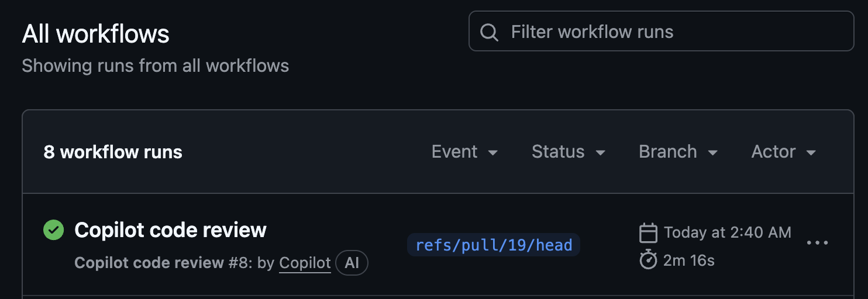Expand the Event filter dropdown
The height and width of the screenshot is (299, 868).
coord(464,152)
